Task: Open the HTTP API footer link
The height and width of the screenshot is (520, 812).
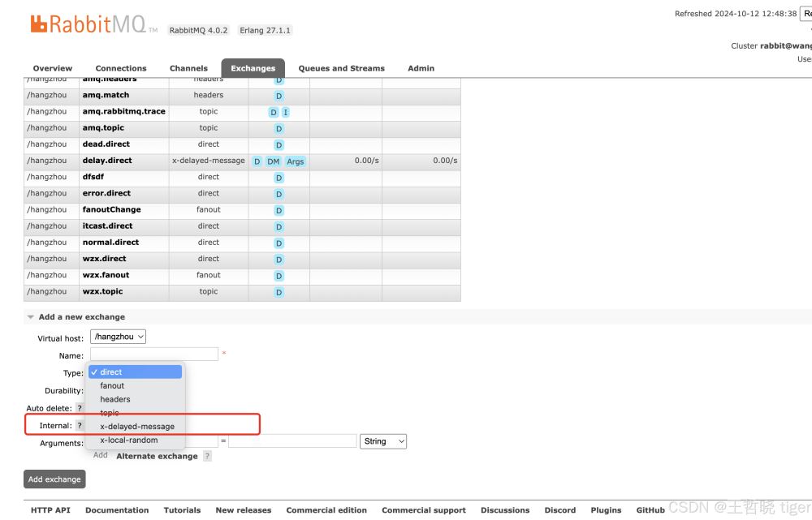Action: (x=50, y=510)
